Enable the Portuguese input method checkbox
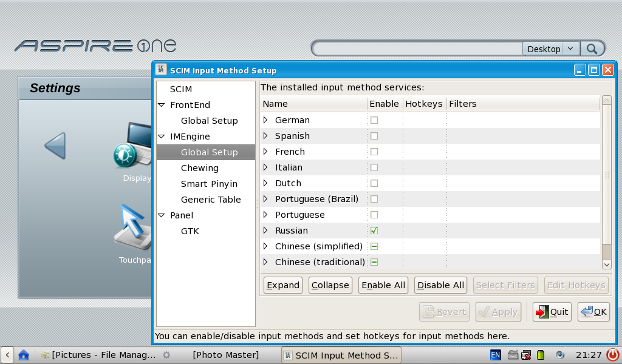 tap(374, 215)
